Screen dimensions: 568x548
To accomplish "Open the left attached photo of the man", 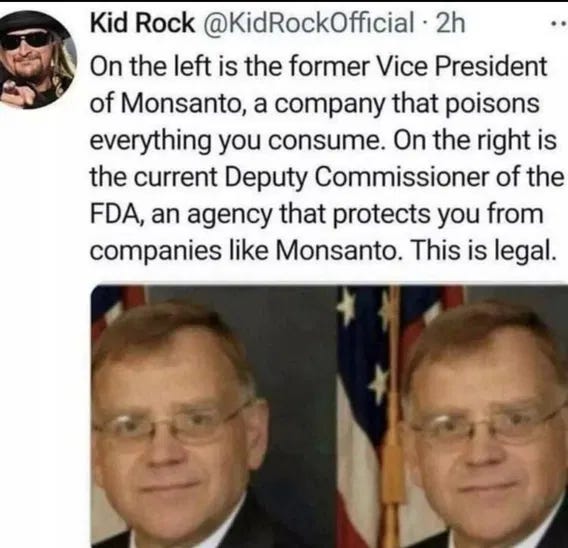I will pos(214,417).
